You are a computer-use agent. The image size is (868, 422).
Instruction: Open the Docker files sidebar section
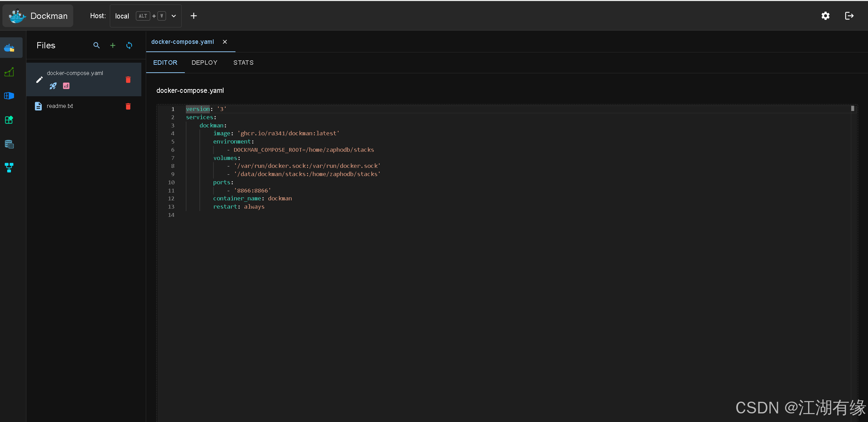point(9,48)
